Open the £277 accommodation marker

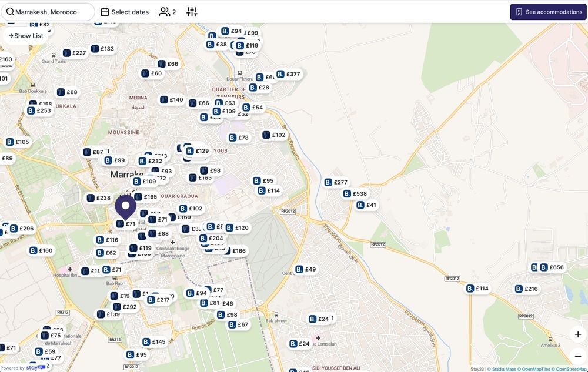[x=336, y=182]
